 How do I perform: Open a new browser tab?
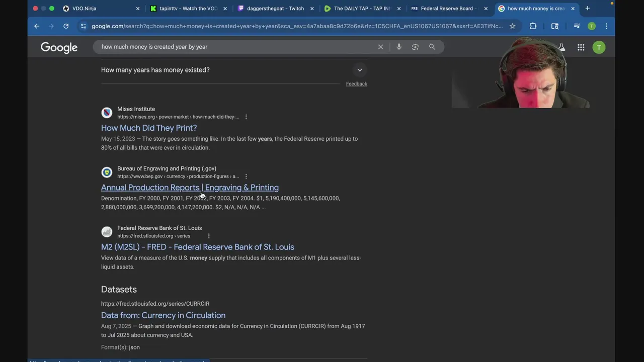[587, 9]
